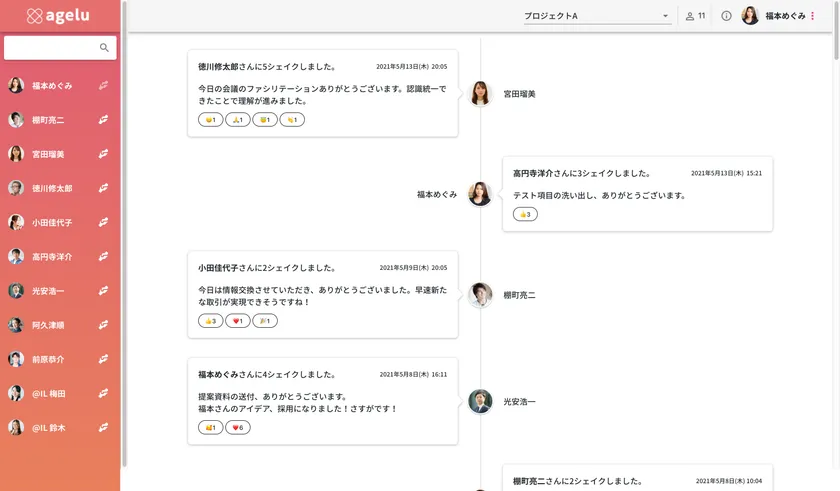This screenshot has width=840, height=491.
Task: Toggle the heart reaction showing 6
Action: coord(238,427)
